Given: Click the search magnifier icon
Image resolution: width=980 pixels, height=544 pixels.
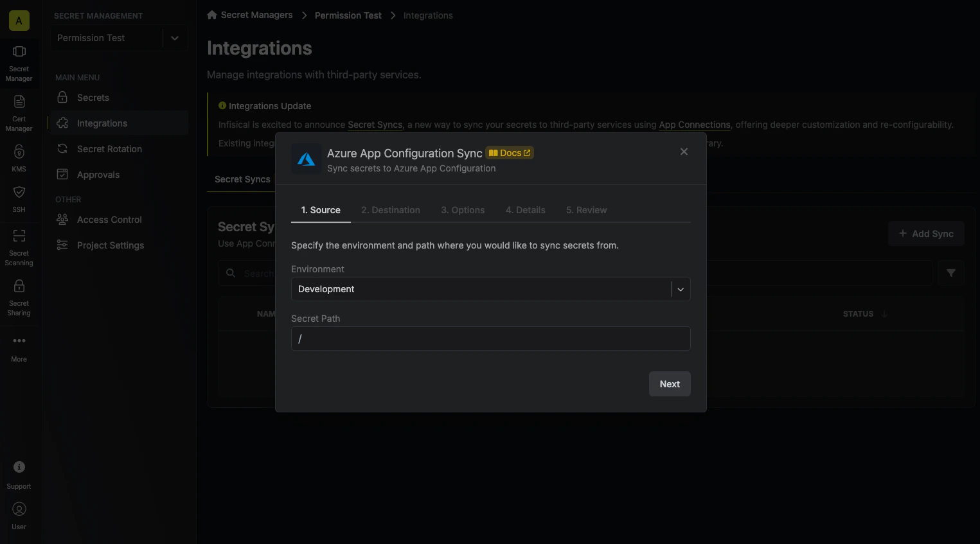Looking at the screenshot, I should tap(231, 273).
